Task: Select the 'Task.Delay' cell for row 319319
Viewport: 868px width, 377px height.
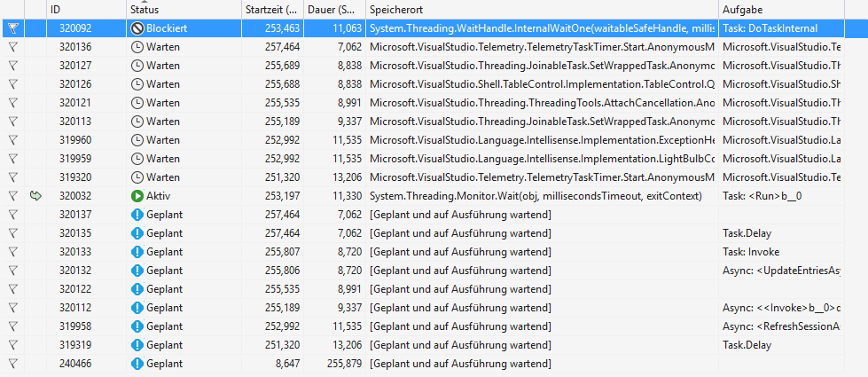Action: click(781, 345)
